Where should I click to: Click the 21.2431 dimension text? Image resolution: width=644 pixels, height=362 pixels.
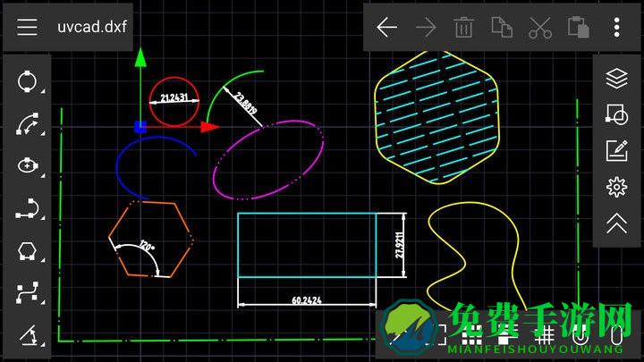click(174, 97)
